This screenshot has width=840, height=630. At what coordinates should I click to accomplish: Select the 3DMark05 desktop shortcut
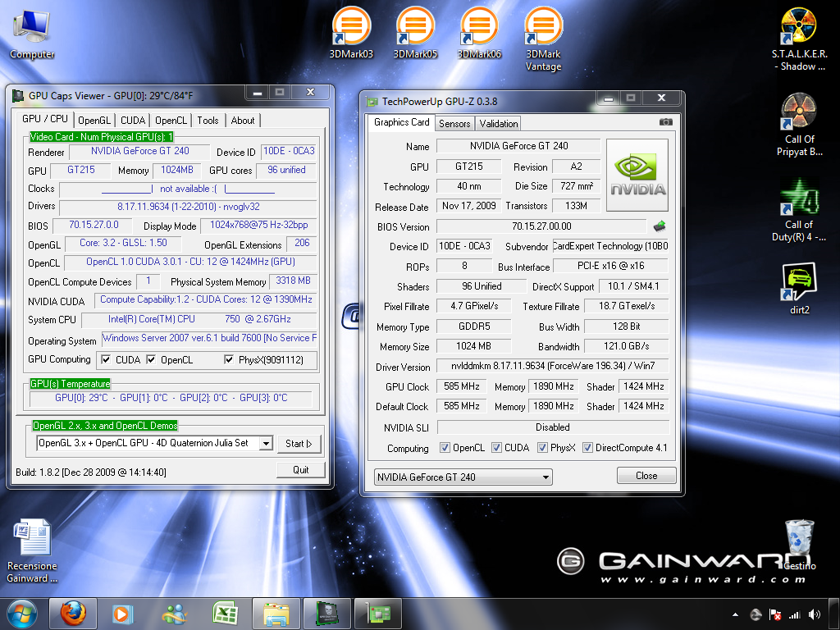tap(415, 33)
